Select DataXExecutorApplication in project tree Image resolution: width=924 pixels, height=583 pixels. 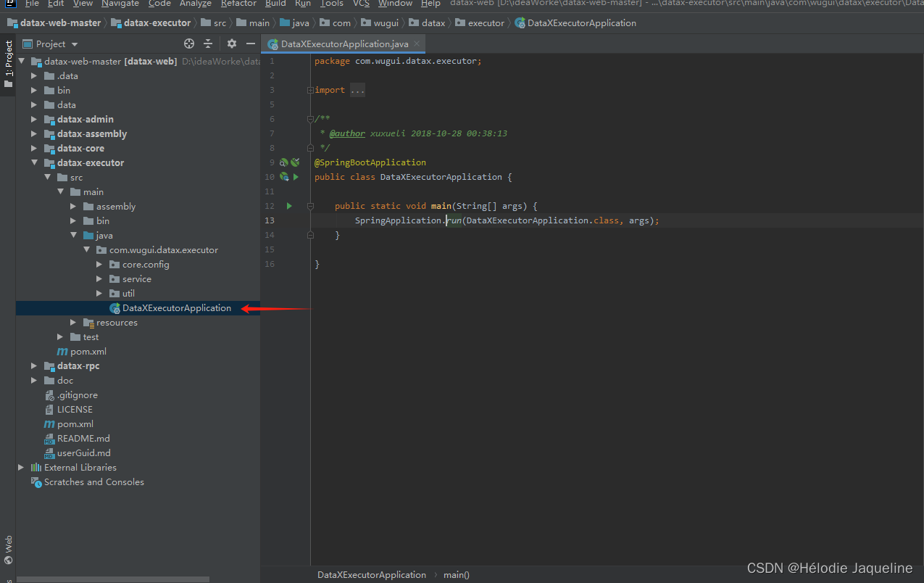[x=176, y=308]
